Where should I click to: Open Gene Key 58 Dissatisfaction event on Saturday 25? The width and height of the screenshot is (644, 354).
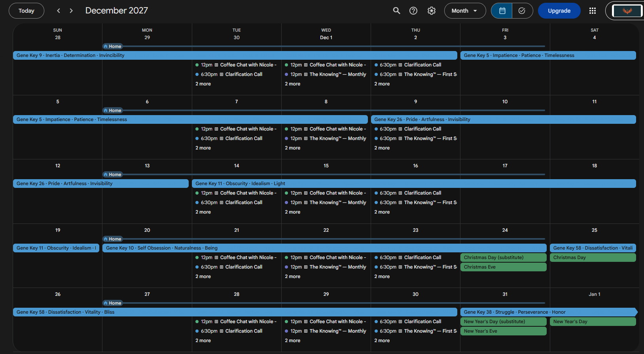(x=593, y=248)
